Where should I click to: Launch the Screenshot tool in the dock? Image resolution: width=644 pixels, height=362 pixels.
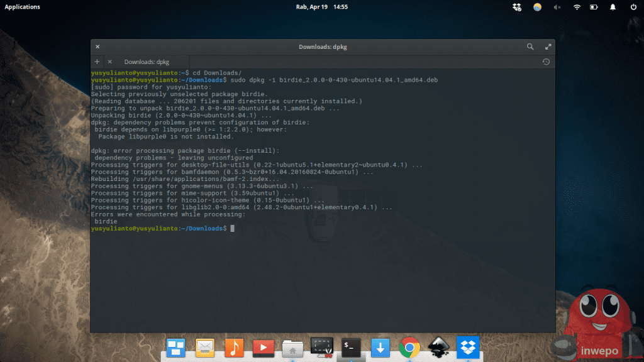click(322, 347)
